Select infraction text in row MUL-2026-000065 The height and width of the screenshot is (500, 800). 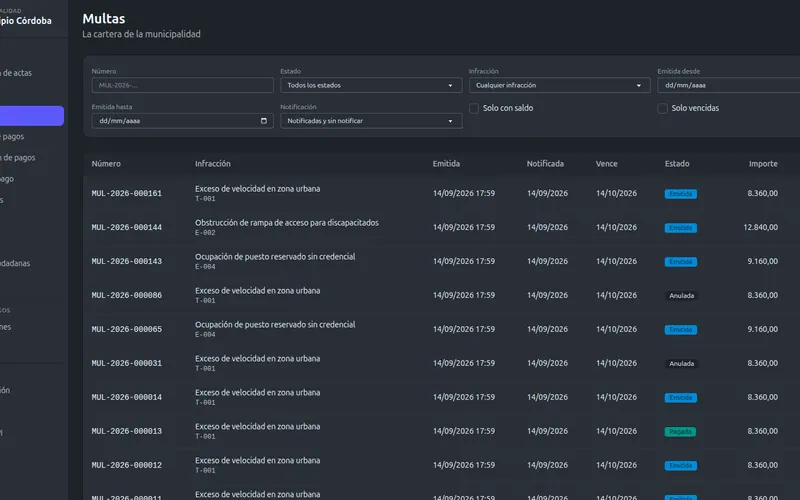click(x=275, y=324)
